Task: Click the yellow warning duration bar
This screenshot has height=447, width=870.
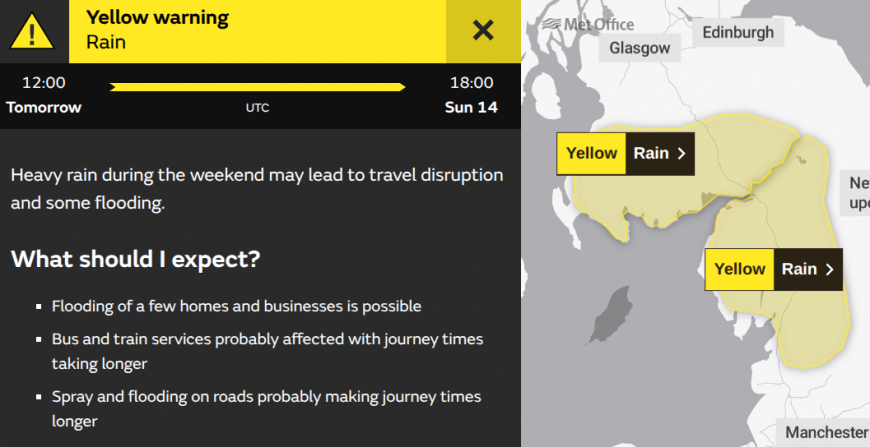Action: [257, 87]
